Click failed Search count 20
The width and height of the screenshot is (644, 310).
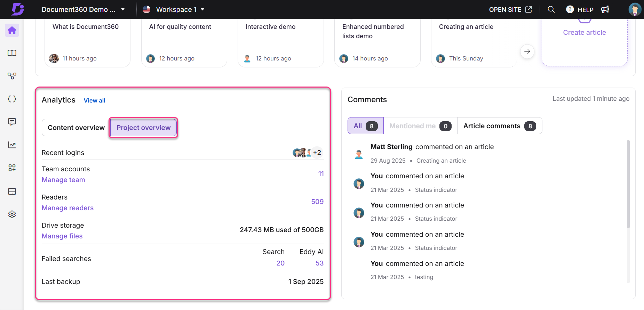point(280,263)
